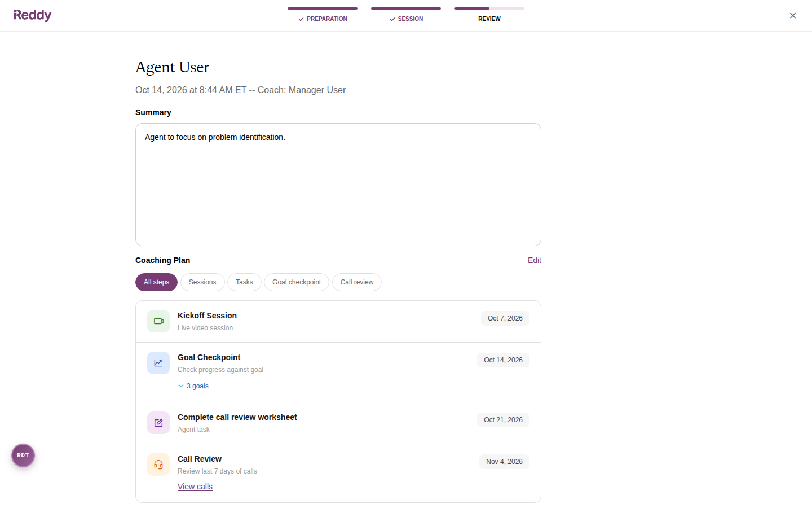The height and width of the screenshot is (508, 812).
Task: Click the Kickoff Session video camera icon
Action: 158,321
